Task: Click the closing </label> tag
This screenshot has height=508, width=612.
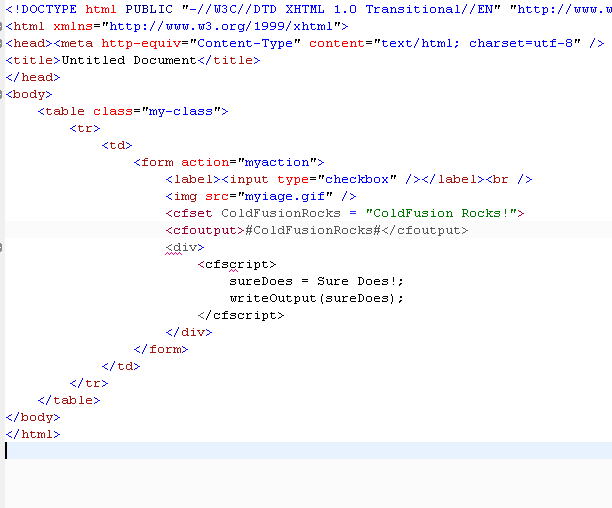Action: coord(453,179)
